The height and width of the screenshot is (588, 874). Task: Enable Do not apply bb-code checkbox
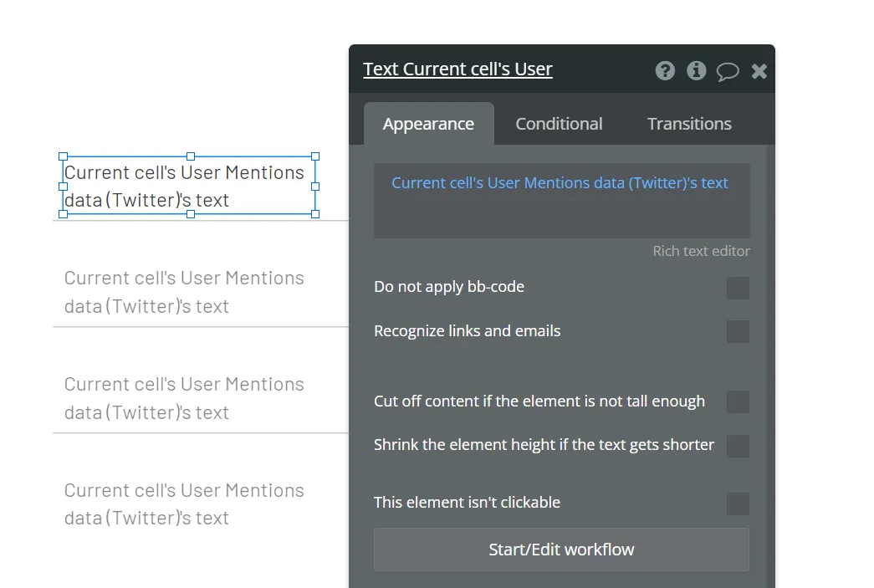pyautogui.click(x=738, y=289)
